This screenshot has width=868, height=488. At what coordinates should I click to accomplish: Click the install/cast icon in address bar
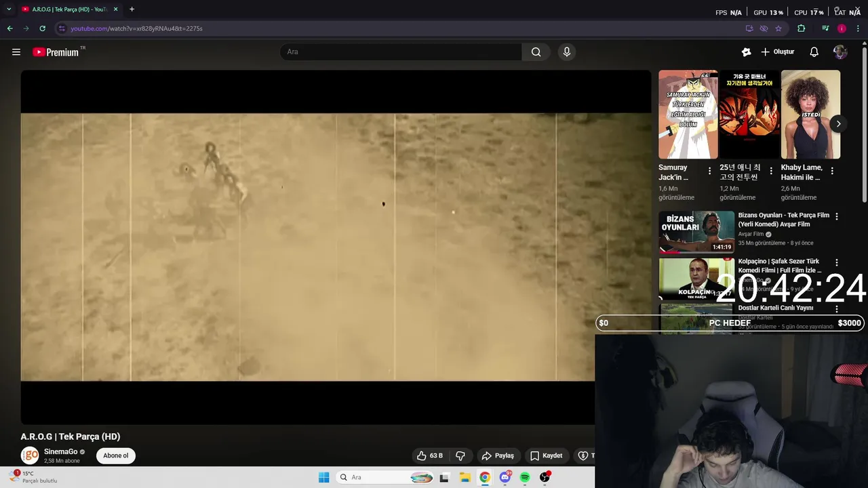[x=749, y=28]
